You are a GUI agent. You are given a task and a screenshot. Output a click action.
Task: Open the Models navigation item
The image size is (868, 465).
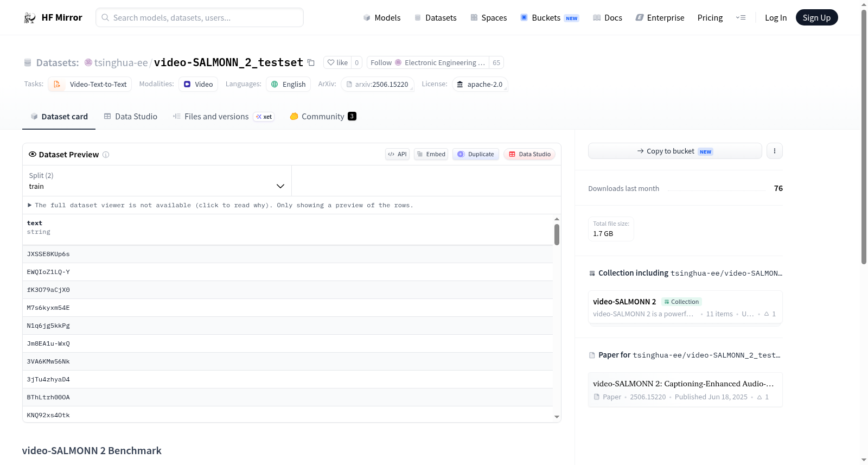[x=382, y=18]
